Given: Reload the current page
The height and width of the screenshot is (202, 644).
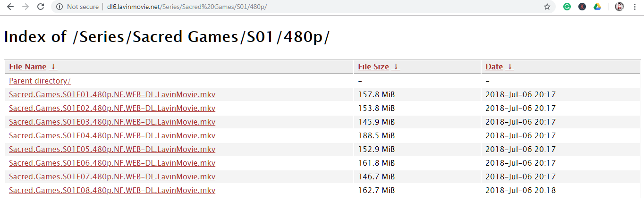Looking at the screenshot, I should coord(41,7).
